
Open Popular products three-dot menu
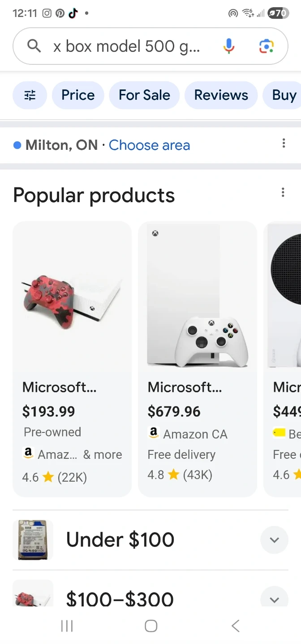(283, 192)
